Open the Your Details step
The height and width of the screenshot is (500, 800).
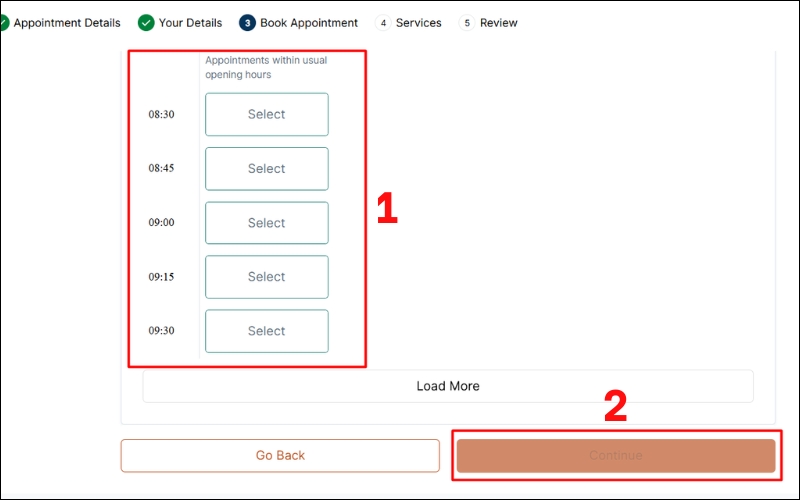click(x=190, y=22)
